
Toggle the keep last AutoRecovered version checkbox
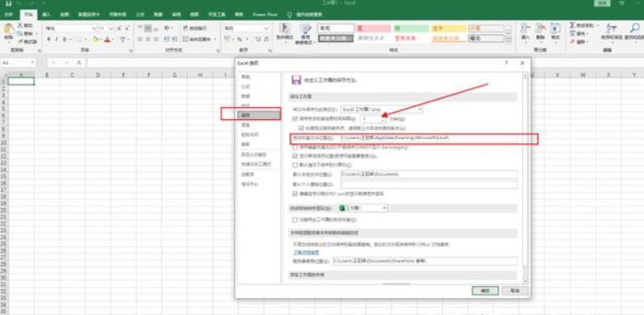301,128
